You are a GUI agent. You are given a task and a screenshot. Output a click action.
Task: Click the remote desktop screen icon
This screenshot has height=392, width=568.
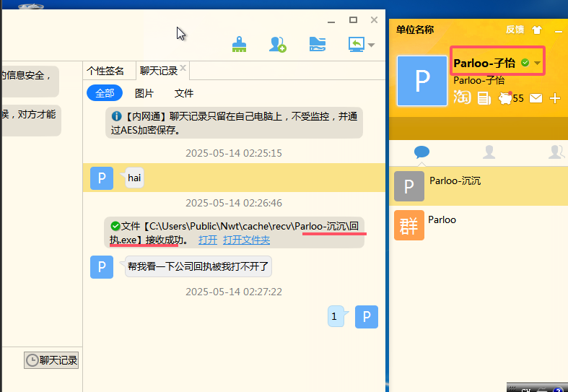[x=357, y=44]
